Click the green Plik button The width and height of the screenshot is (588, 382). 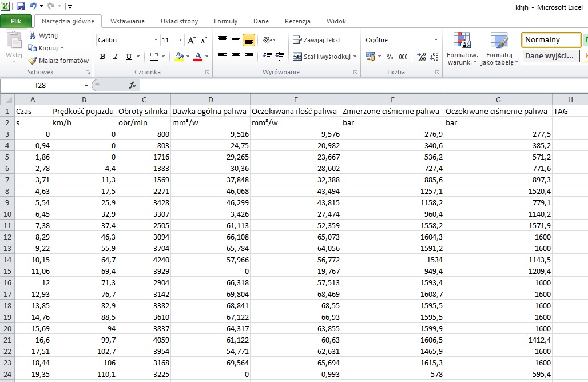click(x=16, y=21)
